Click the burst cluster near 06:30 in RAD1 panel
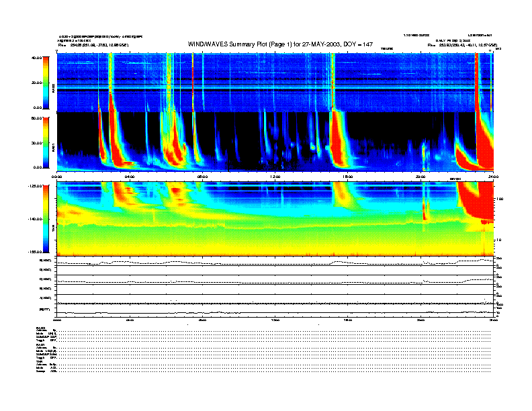This screenshot has width=532, height=411. click(x=174, y=142)
